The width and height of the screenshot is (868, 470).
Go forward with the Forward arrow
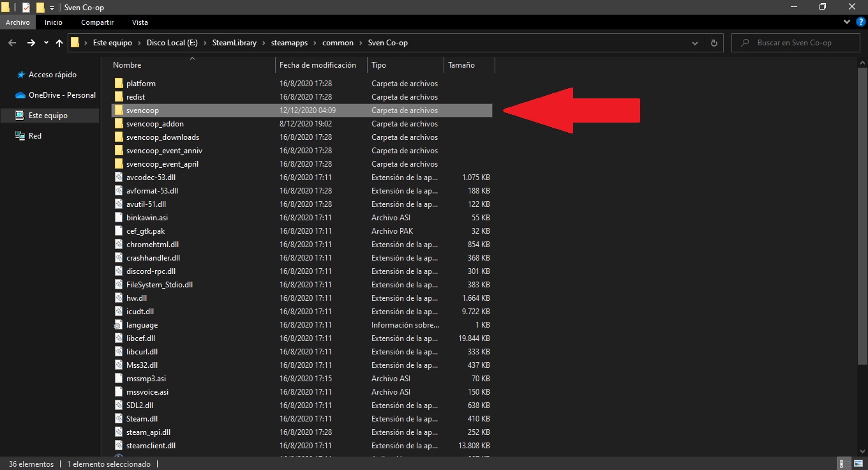tap(31, 43)
